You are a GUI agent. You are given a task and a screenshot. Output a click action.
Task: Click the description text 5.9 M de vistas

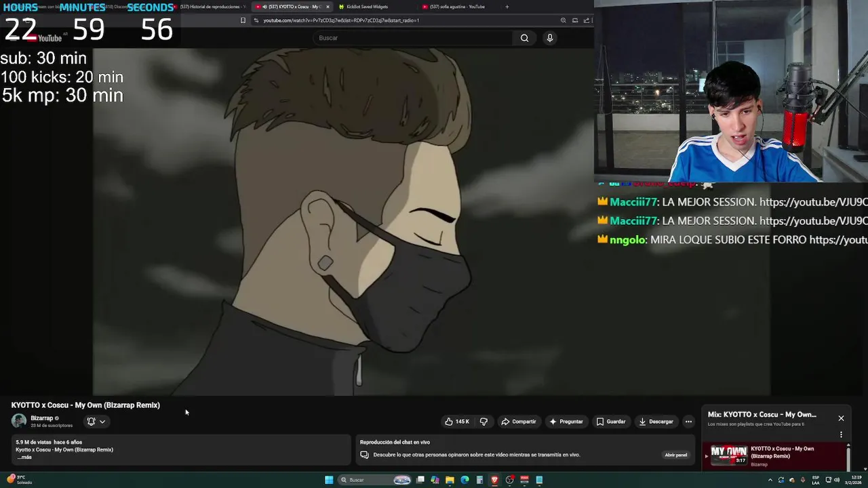[34, 442]
